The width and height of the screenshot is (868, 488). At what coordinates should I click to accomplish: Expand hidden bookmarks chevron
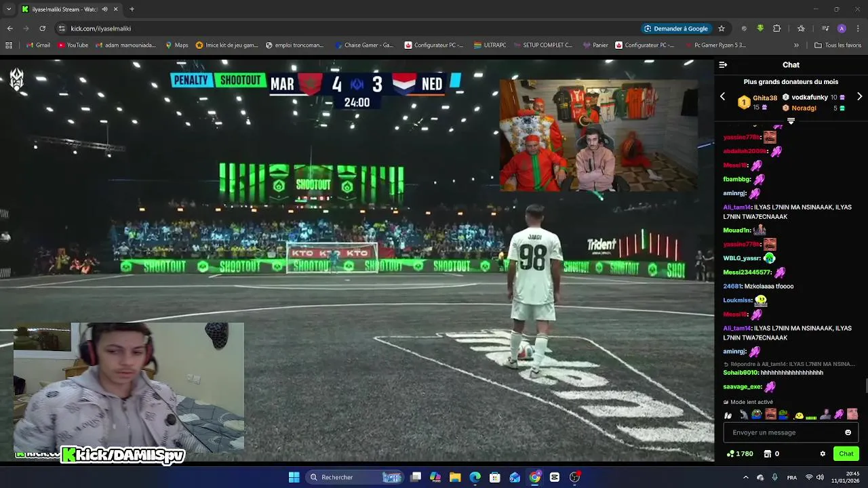click(796, 45)
